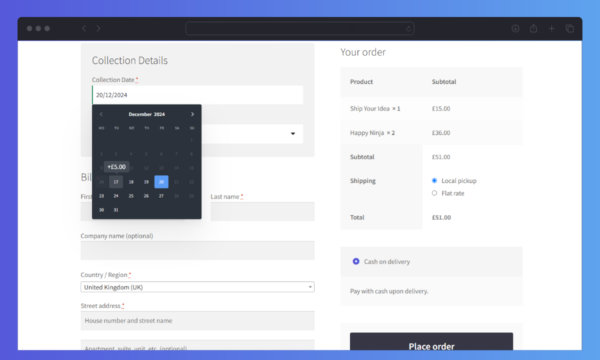This screenshot has height=360, width=600.
Task: Click the £15.00 subtotal value
Action: pyautogui.click(x=441, y=109)
